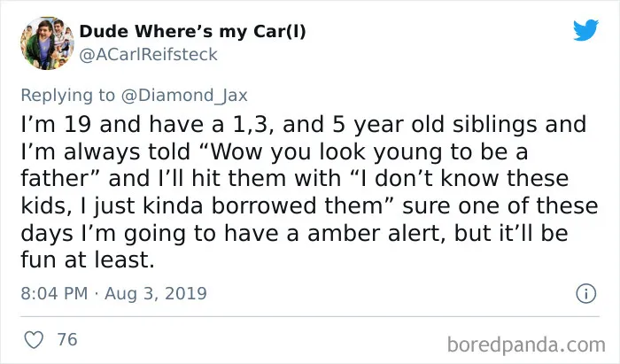
Task: Visit the boredpanda.com watermark link
Action: (x=526, y=345)
